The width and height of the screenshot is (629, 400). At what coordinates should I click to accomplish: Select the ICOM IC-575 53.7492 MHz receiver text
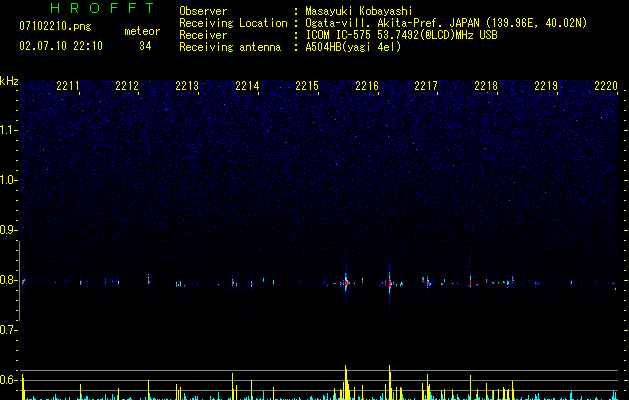pos(401,35)
